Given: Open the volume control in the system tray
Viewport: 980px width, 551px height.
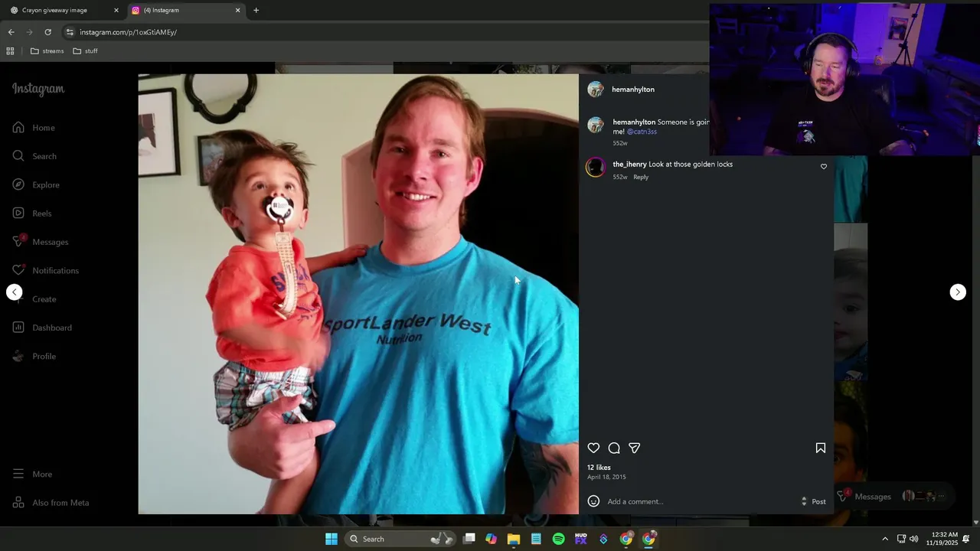Looking at the screenshot, I should 913,539.
